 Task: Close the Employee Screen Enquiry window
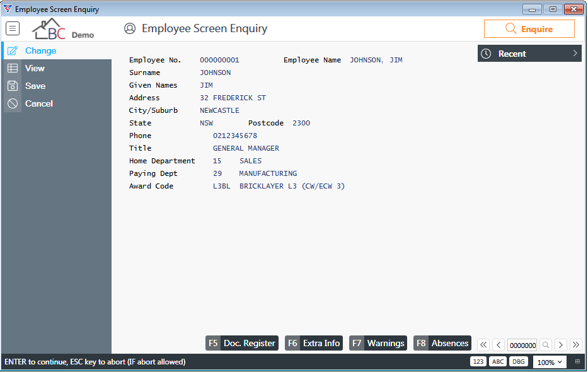(x=574, y=9)
